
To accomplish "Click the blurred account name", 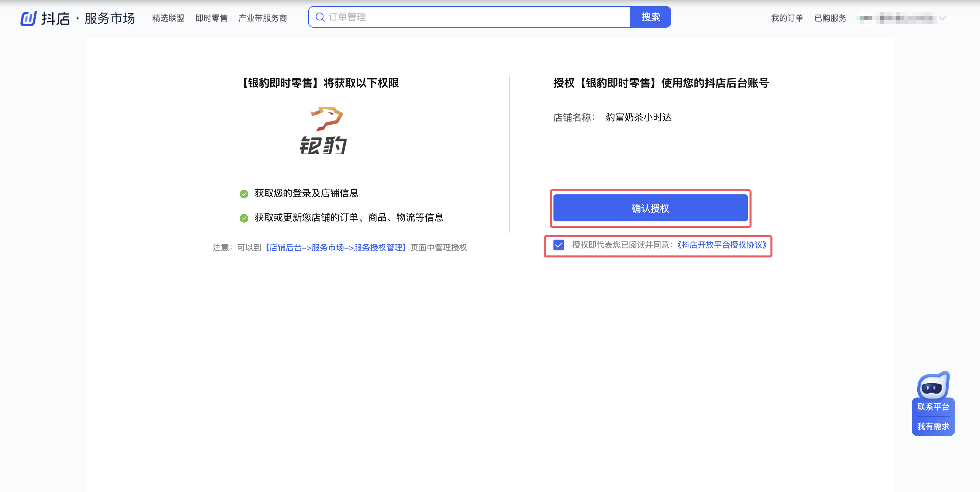I will point(896,18).
